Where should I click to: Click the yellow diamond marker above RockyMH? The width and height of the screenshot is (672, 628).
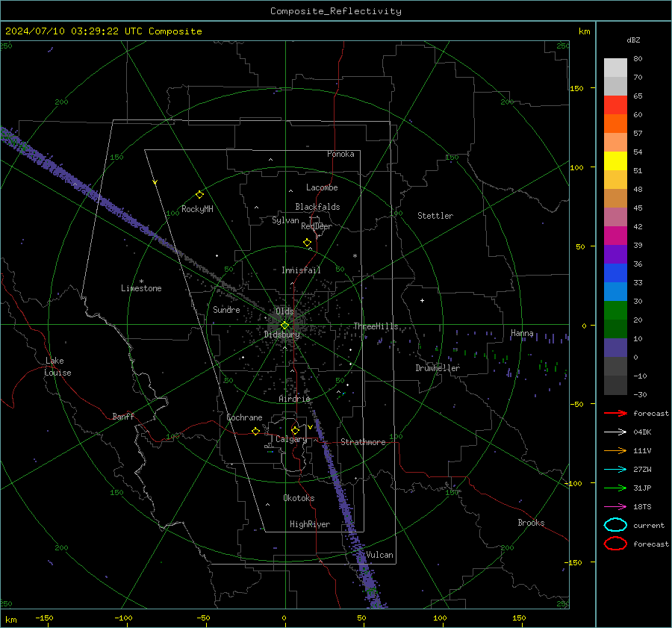pos(199,195)
